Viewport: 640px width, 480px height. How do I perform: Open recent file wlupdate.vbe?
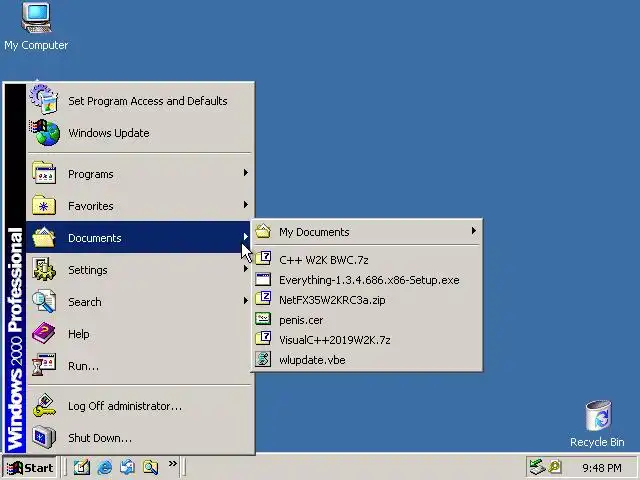(x=367, y=360)
